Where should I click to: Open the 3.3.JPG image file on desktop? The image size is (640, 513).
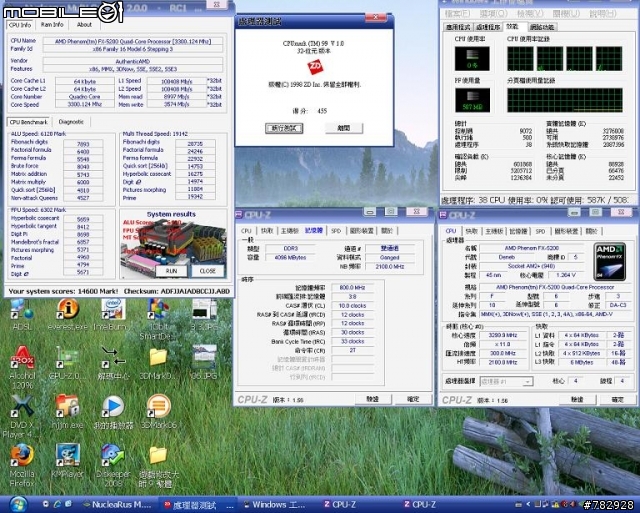tap(204, 313)
